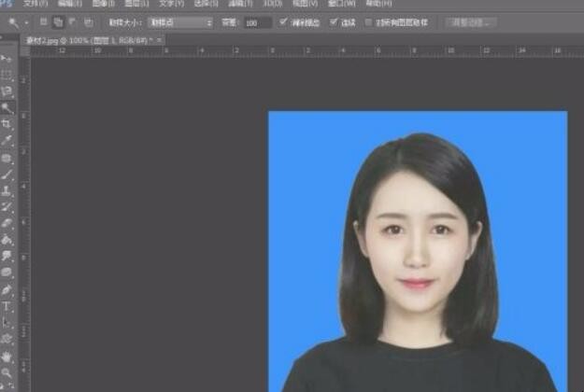Open the 帮助(H) menu
584x392 pixels.
coord(378,4)
